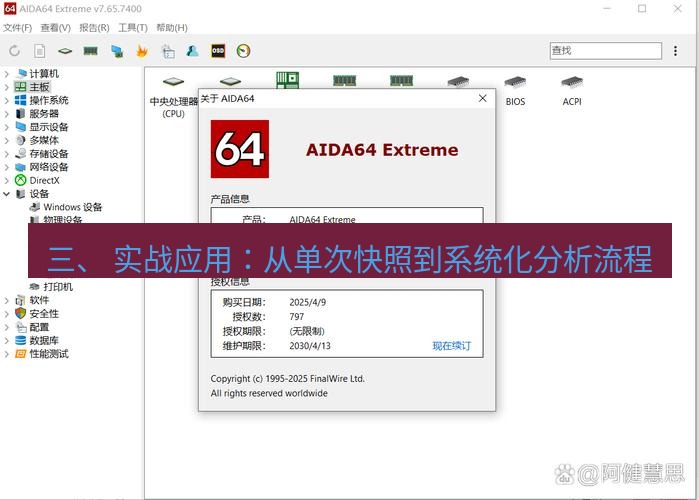Click the user profile toolbar icon
699x500 pixels.
point(192,51)
